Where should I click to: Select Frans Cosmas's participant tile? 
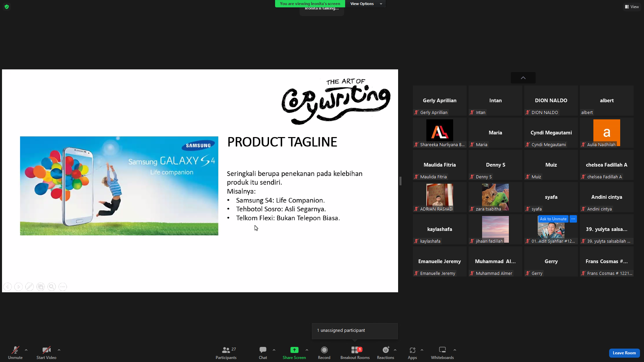(x=607, y=261)
